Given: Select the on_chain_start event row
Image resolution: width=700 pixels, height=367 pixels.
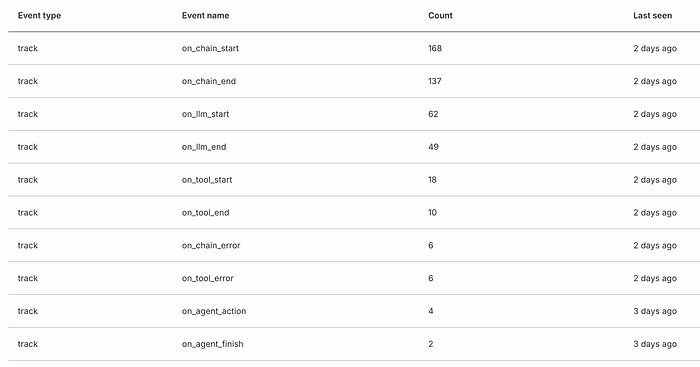Looking at the screenshot, I should click(354, 48).
